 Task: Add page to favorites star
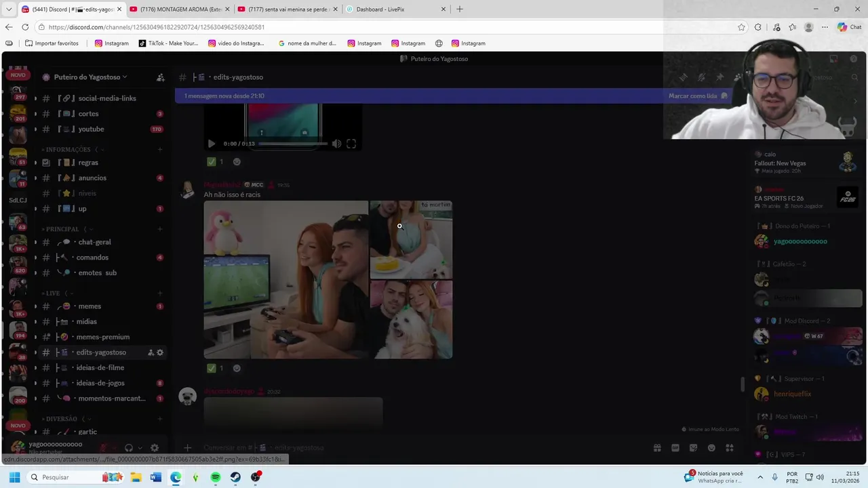click(741, 27)
